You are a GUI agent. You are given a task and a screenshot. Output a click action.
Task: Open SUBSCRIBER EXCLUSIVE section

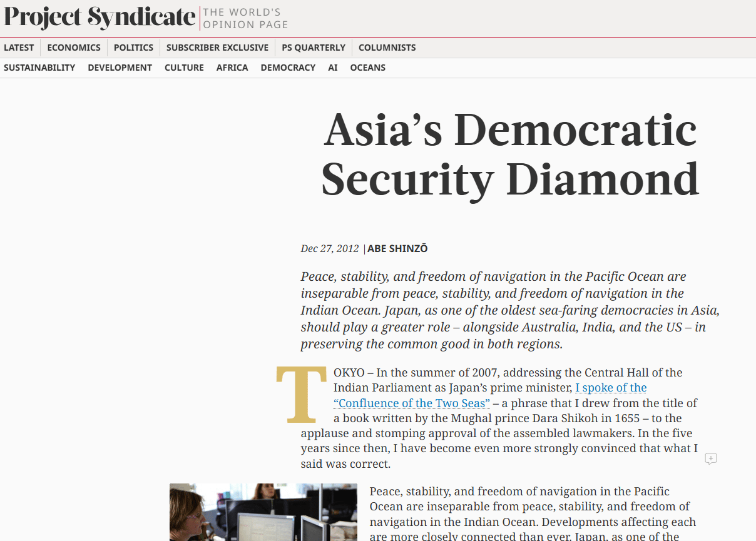(x=217, y=48)
